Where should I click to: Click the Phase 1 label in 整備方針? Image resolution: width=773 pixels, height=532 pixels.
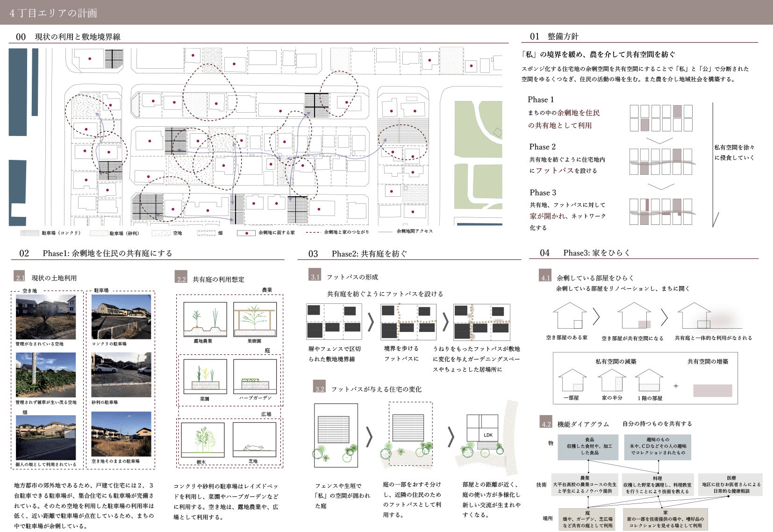pos(541,100)
